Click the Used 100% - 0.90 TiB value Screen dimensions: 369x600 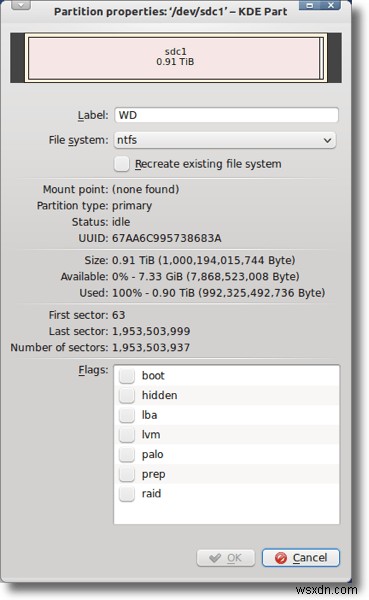click(218, 293)
